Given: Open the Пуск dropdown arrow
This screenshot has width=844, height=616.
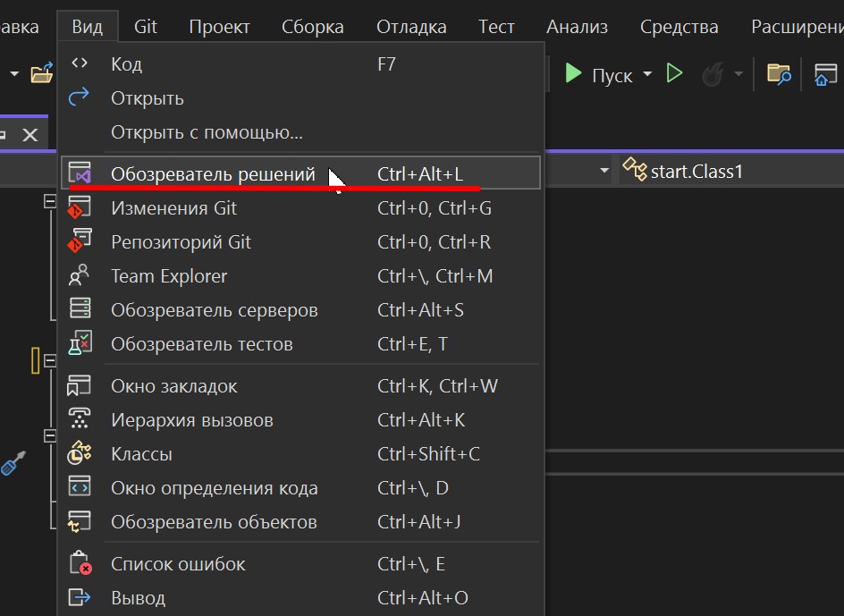Looking at the screenshot, I should click(x=647, y=74).
